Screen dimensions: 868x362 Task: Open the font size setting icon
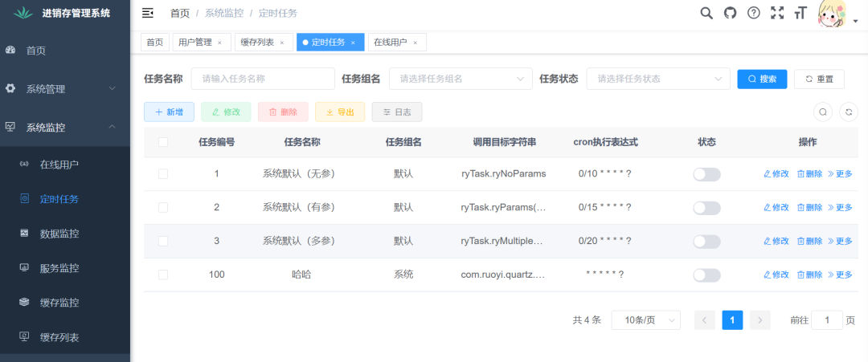pos(800,14)
